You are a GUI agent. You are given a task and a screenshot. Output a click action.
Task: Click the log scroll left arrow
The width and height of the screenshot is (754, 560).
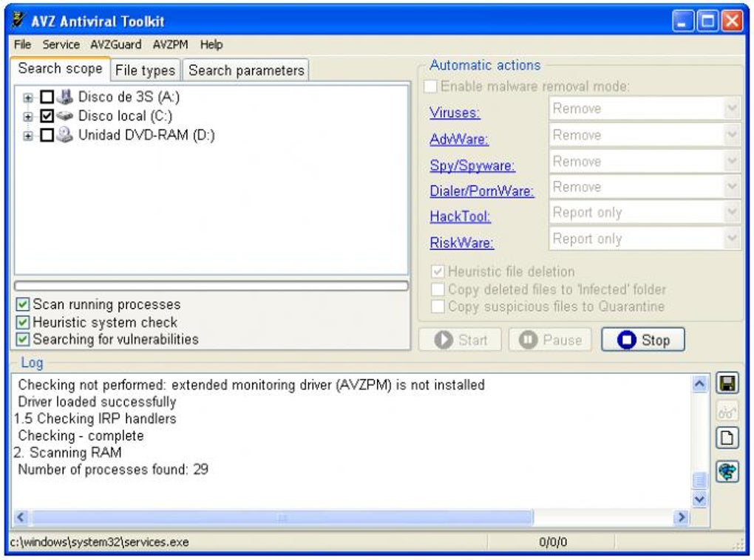click(20, 518)
